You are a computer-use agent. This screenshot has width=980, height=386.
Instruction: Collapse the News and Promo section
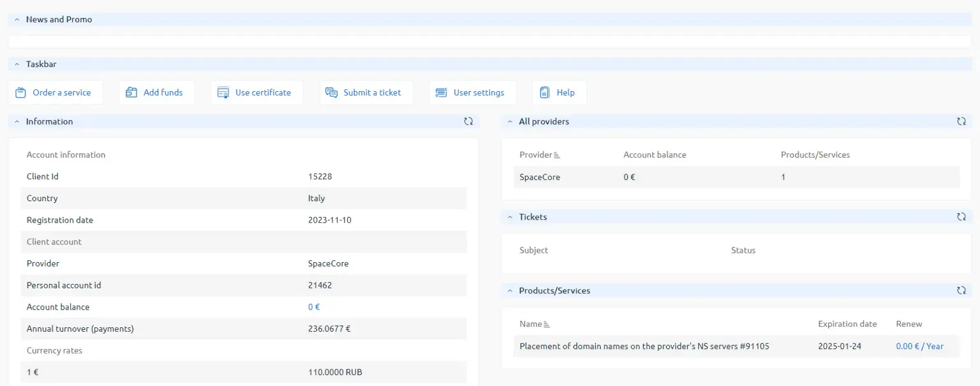[17, 19]
